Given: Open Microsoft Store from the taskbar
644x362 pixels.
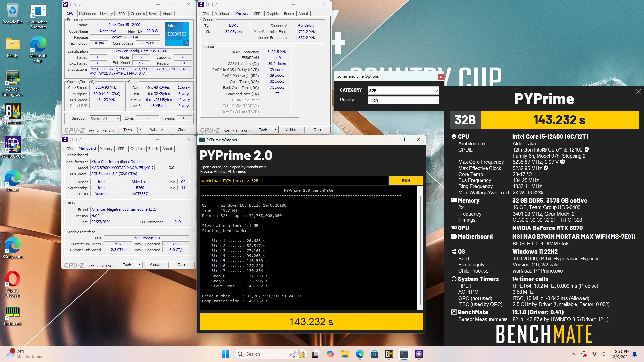Looking at the screenshot, I should click(374, 354).
